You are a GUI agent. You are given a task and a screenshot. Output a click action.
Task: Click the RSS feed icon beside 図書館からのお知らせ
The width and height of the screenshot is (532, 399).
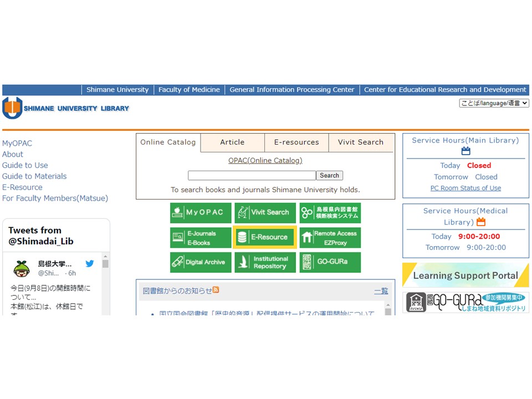coord(216,290)
